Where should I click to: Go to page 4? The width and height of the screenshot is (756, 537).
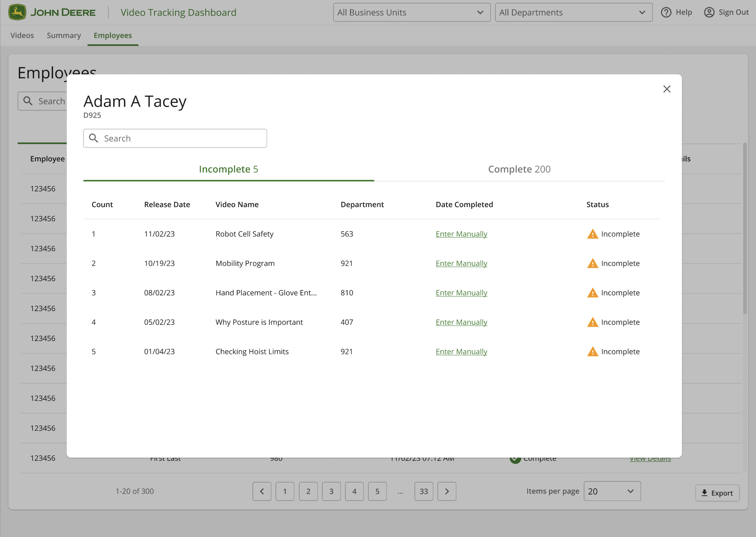click(x=354, y=491)
